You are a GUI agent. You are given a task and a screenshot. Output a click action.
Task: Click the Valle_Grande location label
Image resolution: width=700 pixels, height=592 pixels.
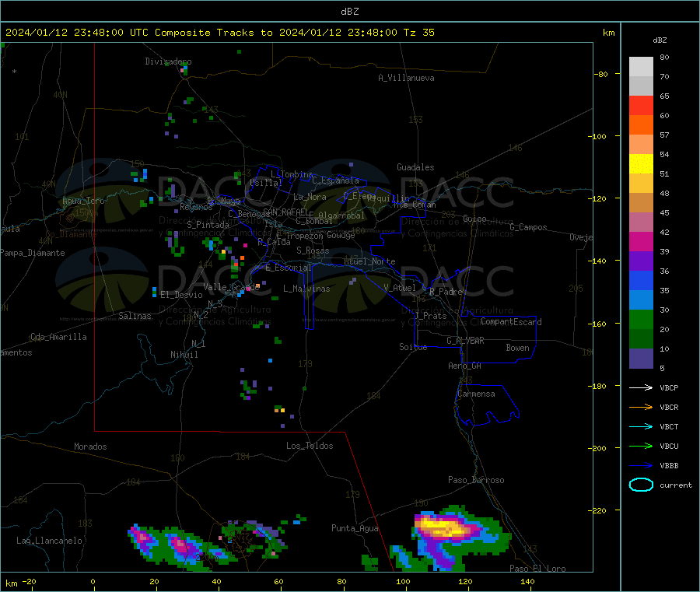tap(232, 287)
